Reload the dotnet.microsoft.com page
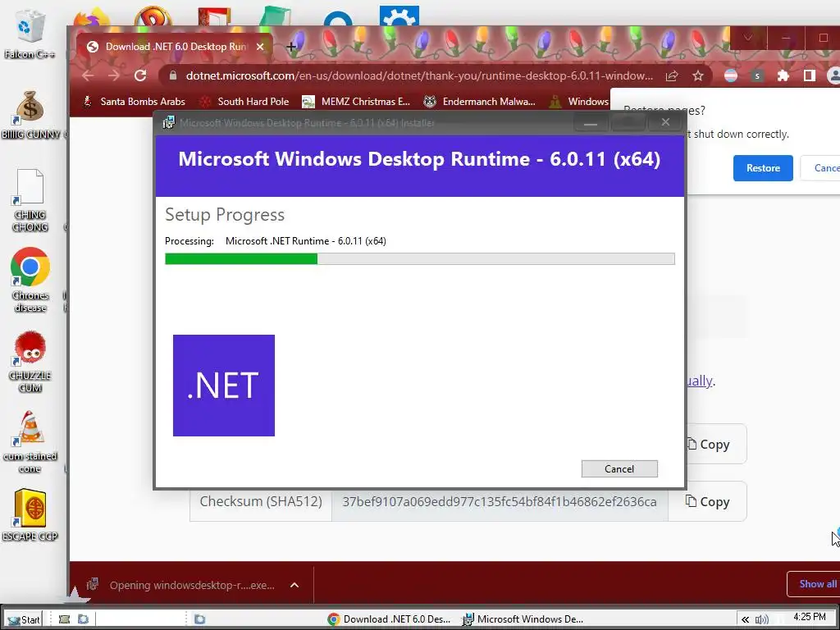 (x=140, y=75)
